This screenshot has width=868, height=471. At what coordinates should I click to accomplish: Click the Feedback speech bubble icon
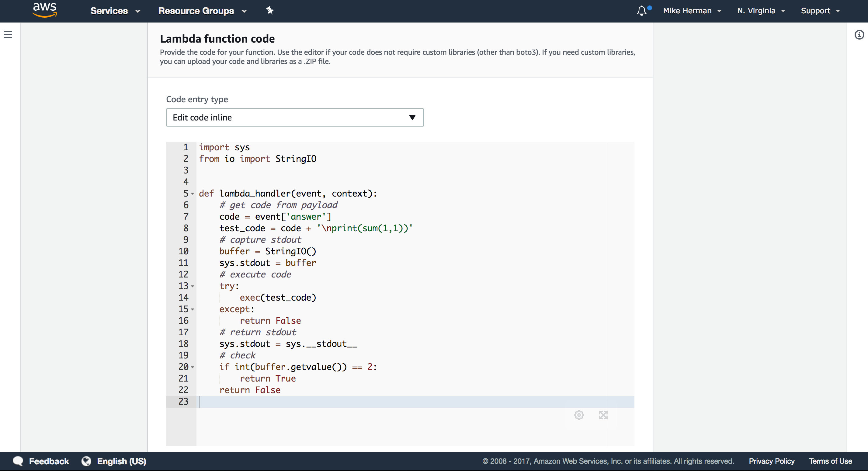pos(19,461)
